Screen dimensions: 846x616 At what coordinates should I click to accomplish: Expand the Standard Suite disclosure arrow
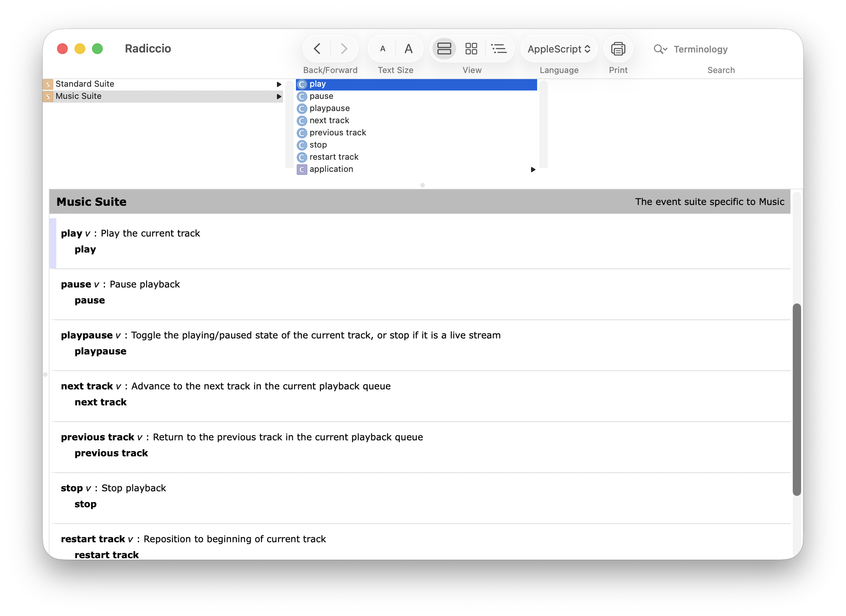point(279,84)
